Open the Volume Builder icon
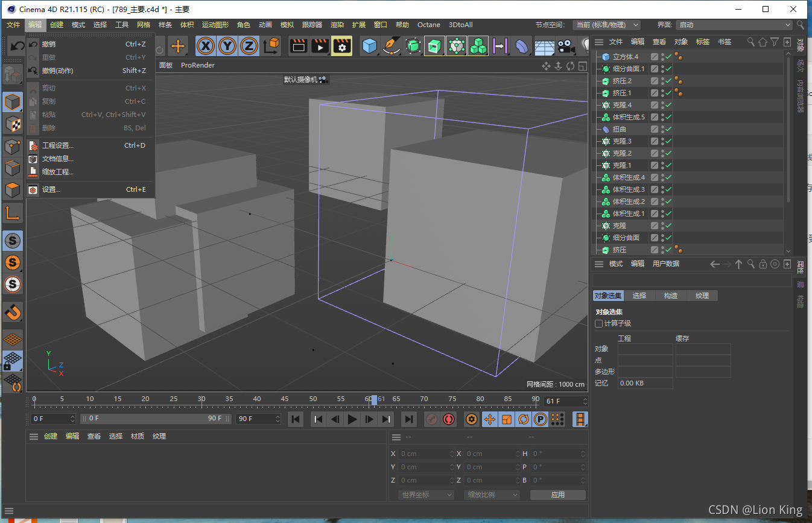812x523 pixels. point(478,45)
